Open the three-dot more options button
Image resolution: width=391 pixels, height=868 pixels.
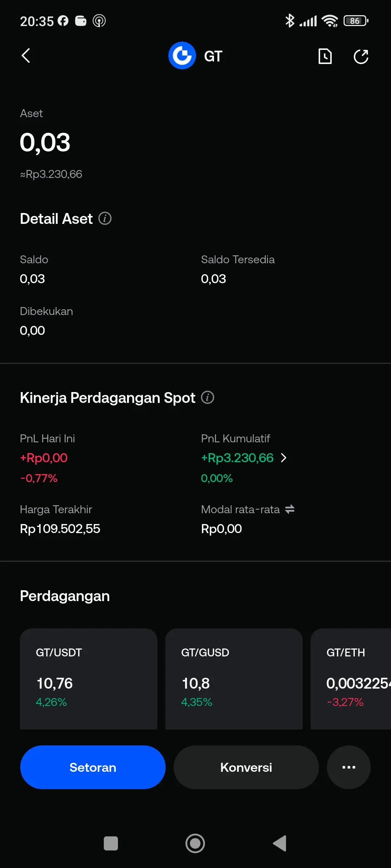(349, 767)
